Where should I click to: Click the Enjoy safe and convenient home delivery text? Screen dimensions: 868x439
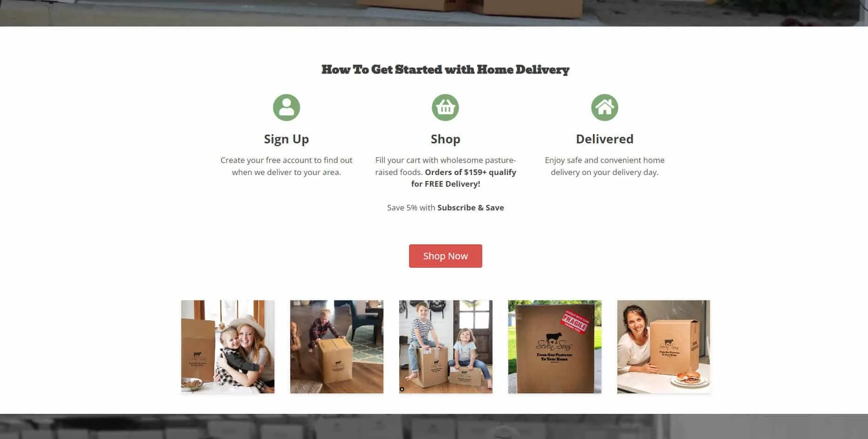coord(605,166)
